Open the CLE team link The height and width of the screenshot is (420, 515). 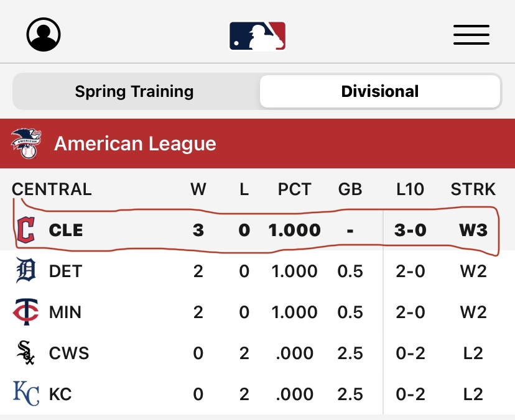(65, 230)
